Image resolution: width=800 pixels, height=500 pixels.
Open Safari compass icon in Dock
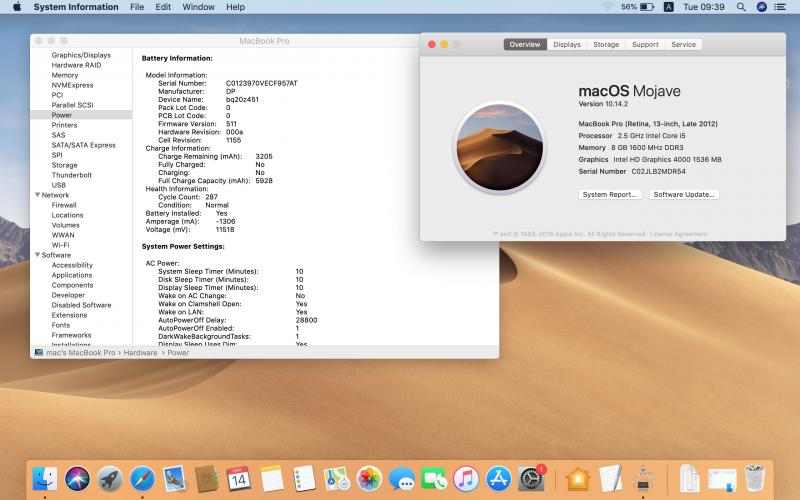pyautogui.click(x=142, y=479)
